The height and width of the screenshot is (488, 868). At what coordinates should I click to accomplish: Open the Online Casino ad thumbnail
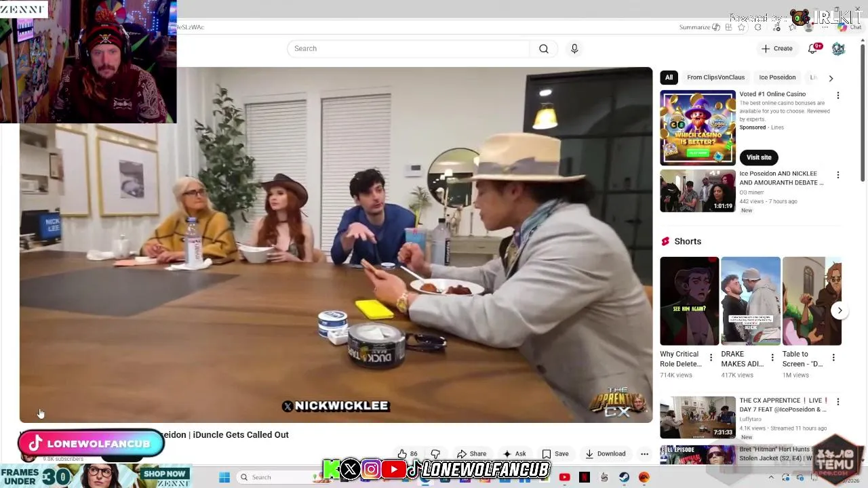click(x=698, y=127)
